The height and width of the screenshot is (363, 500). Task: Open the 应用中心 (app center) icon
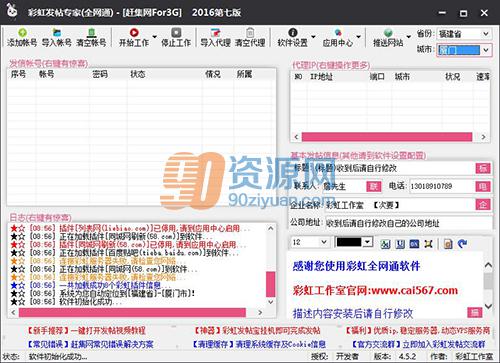pyautogui.click(x=338, y=33)
